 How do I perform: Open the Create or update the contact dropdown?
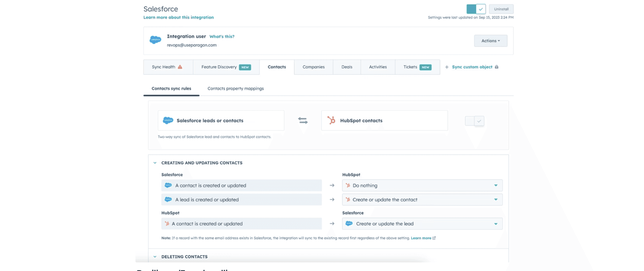click(422, 199)
